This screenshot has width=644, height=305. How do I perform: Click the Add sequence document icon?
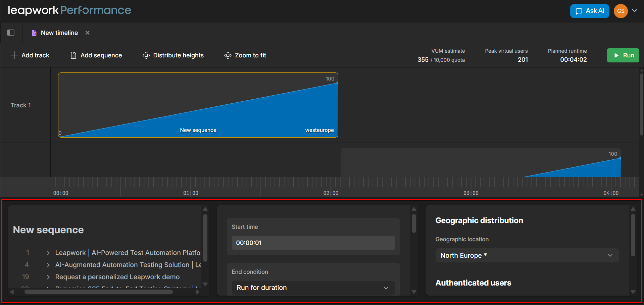point(73,55)
